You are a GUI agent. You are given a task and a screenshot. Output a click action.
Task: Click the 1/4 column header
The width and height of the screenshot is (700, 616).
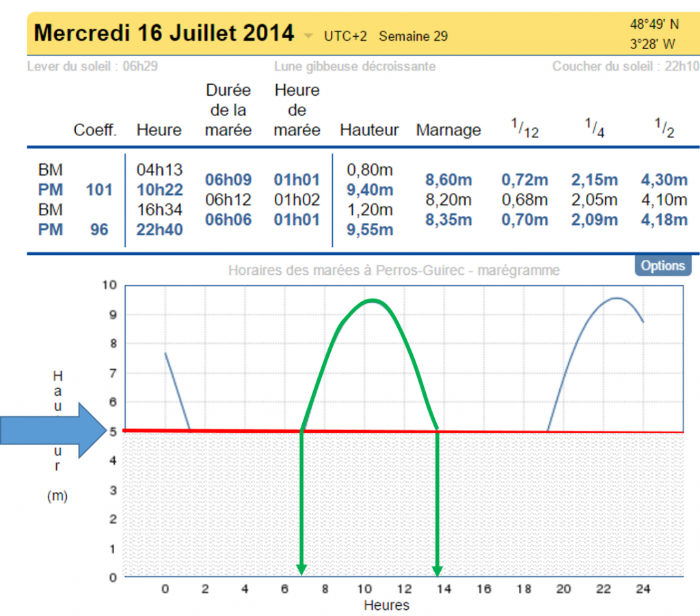point(595,128)
